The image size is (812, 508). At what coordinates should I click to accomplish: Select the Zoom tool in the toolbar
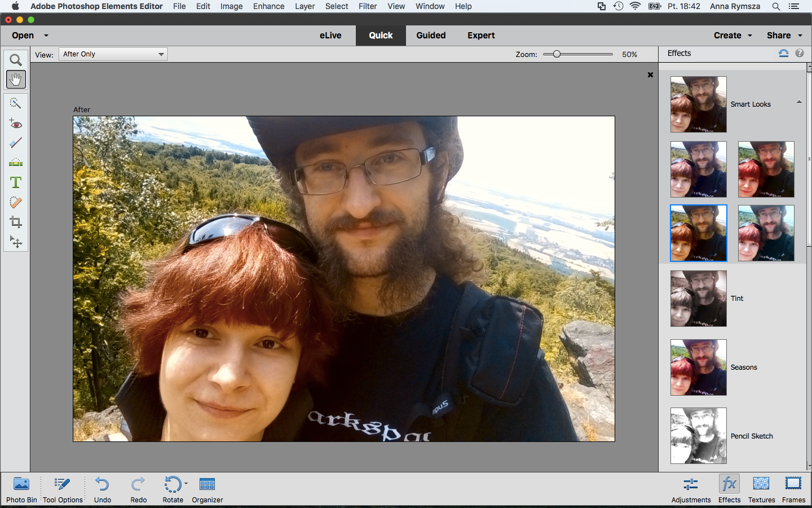(x=16, y=60)
